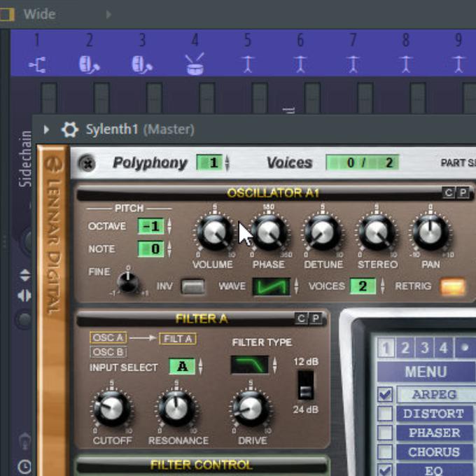Click the Oscillator A1 copy (C) button
Viewport: 476px width, 476px height.
(449, 192)
